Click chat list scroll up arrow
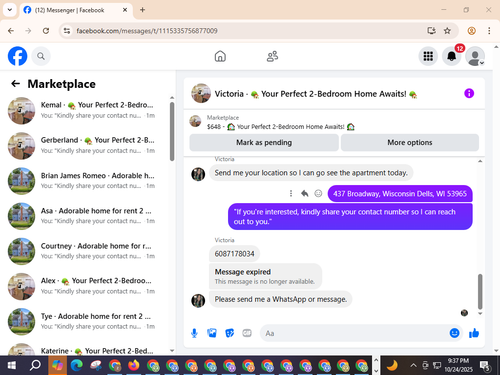This screenshot has width=500, height=375. (172, 98)
